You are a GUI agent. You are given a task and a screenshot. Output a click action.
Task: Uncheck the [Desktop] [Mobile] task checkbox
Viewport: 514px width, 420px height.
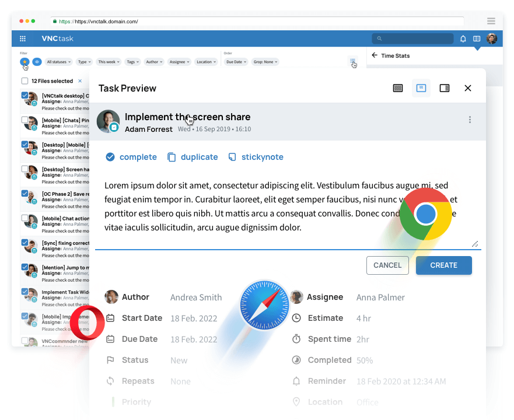click(25, 144)
